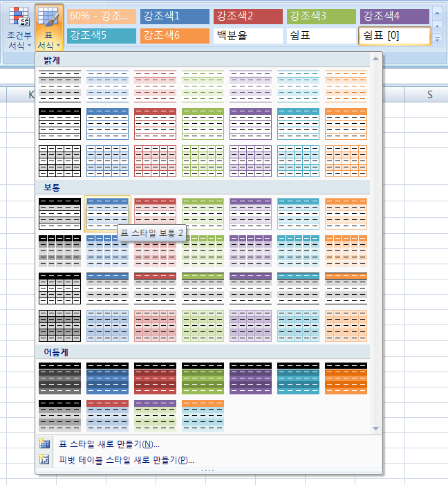This screenshot has width=448, height=485.
Task: Apply the 강조색1 blue cell style
Action: (x=175, y=16)
